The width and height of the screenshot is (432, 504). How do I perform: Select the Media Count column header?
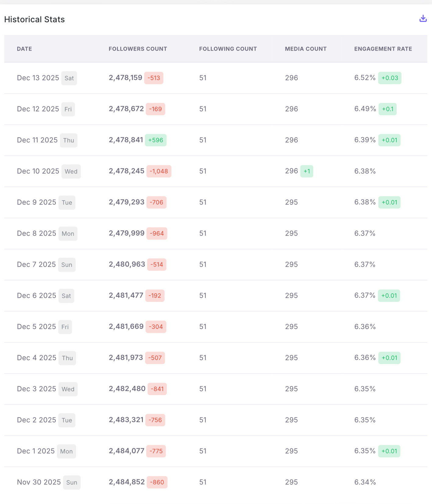(306, 49)
